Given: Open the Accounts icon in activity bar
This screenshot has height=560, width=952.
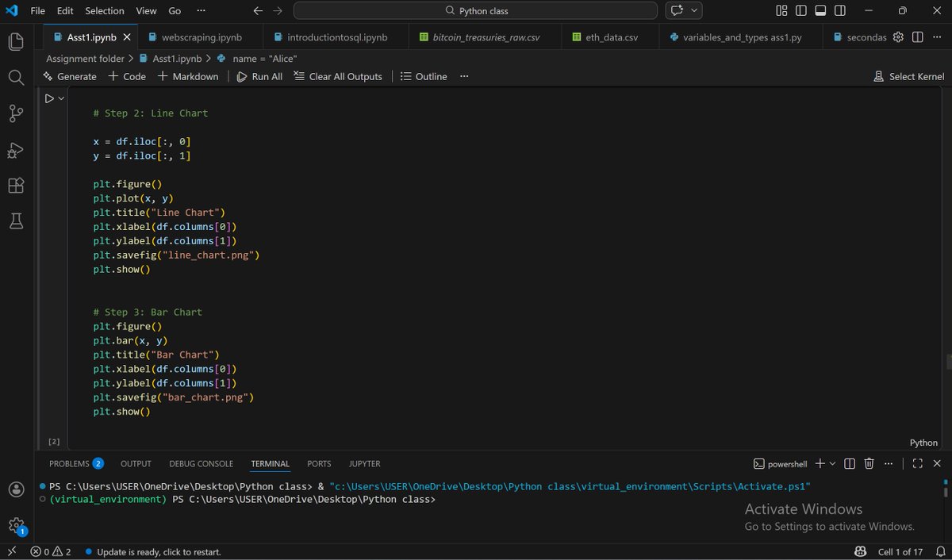Looking at the screenshot, I should coord(16,489).
